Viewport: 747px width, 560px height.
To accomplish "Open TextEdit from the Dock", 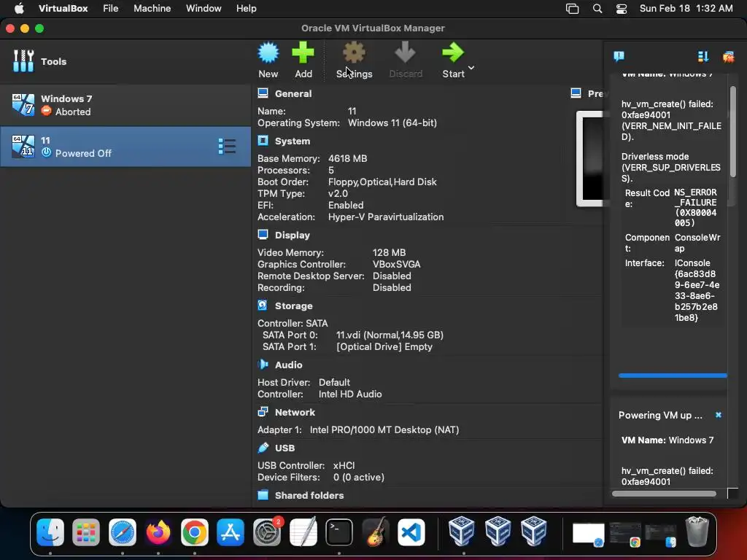I will [x=303, y=532].
